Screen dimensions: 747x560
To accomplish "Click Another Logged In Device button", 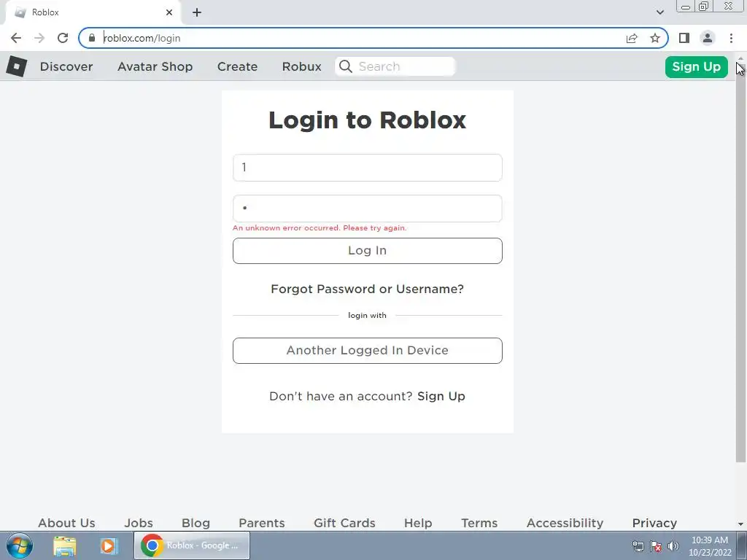I will (368, 351).
